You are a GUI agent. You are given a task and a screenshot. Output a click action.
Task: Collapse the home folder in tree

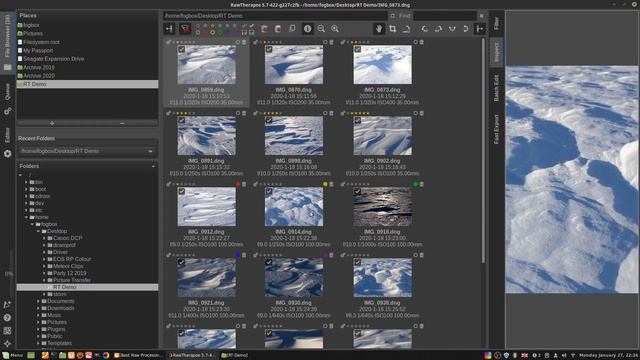(26, 217)
